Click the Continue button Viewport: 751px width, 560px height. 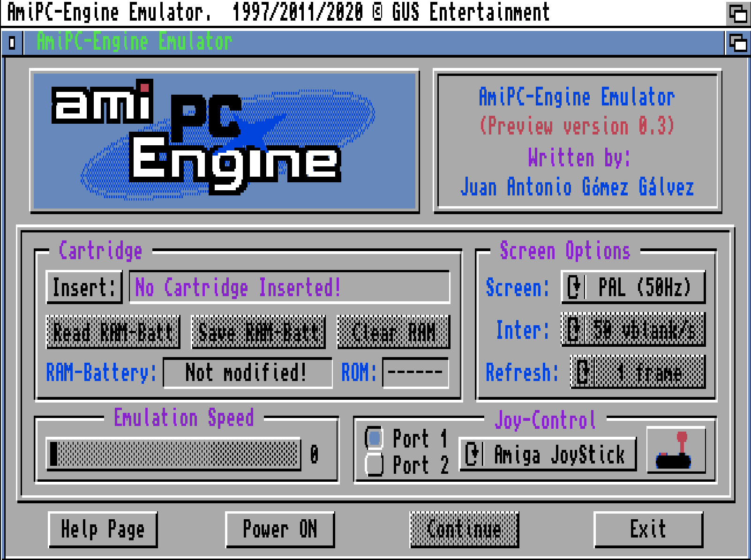(465, 530)
